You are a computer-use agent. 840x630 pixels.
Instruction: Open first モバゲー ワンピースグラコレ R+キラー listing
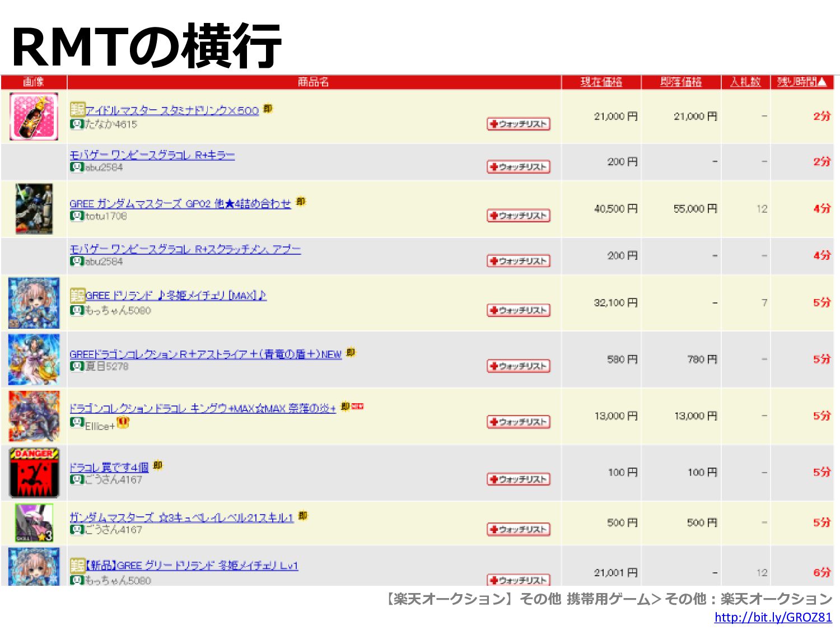pyautogui.click(x=152, y=155)
